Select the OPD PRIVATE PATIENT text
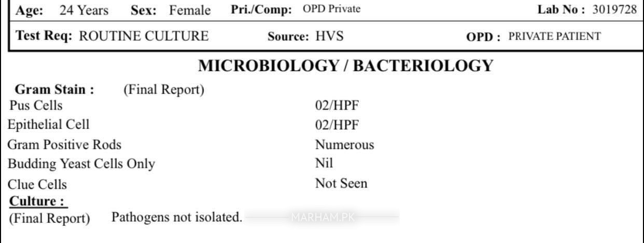Image resolution: width=644 pixels, height=243 pixels. coord(554,36)
